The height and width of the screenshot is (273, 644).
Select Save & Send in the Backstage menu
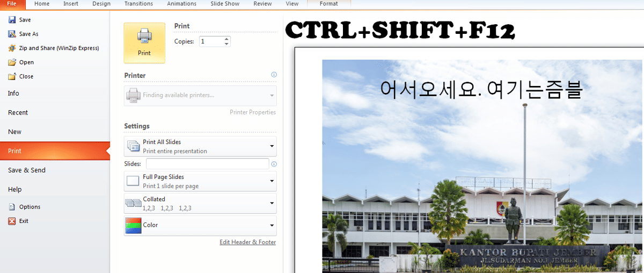(x=27, y=170)
